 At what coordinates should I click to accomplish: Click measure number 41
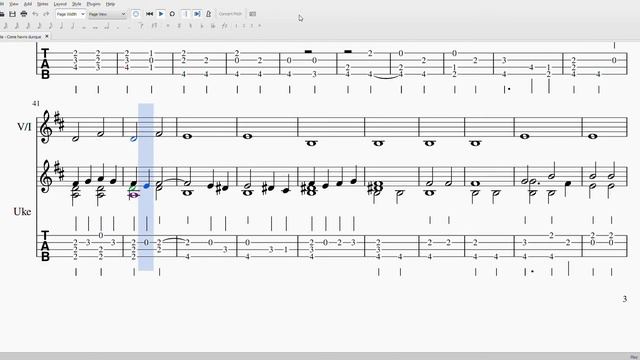(x=36, y=103)
